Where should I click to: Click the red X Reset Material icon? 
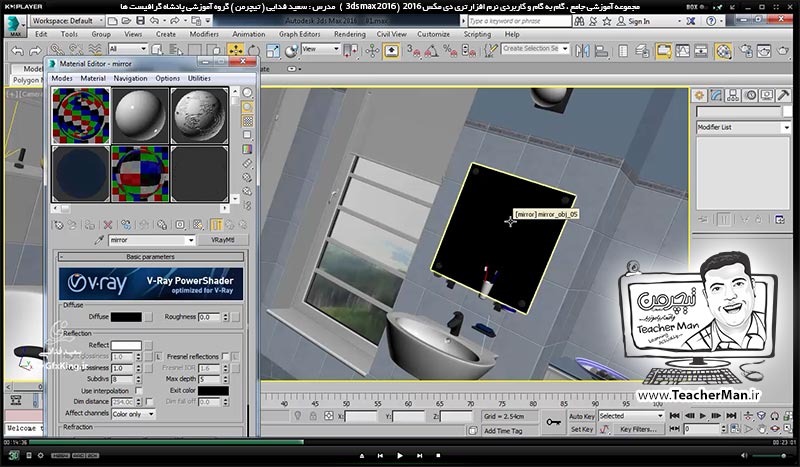[x=108, y=225]
